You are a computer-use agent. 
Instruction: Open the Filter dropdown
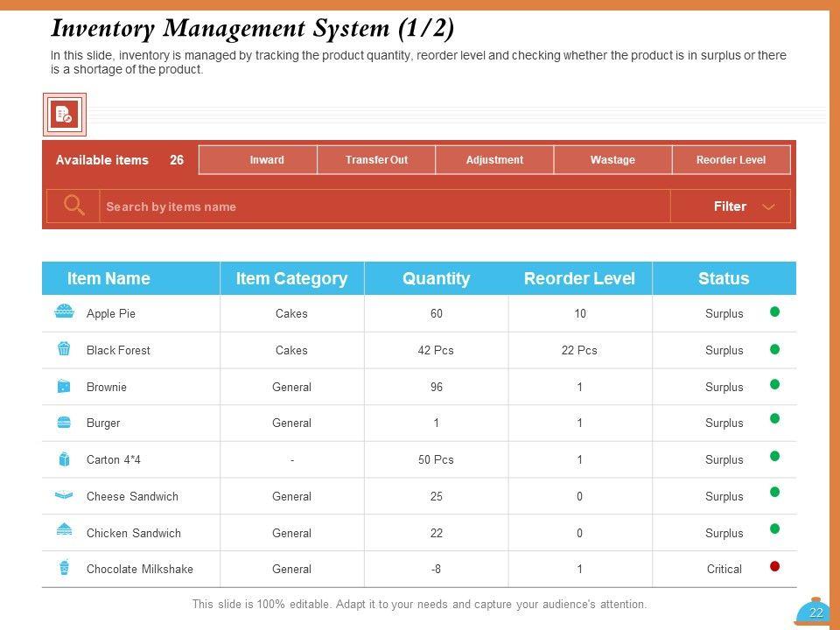730,206
